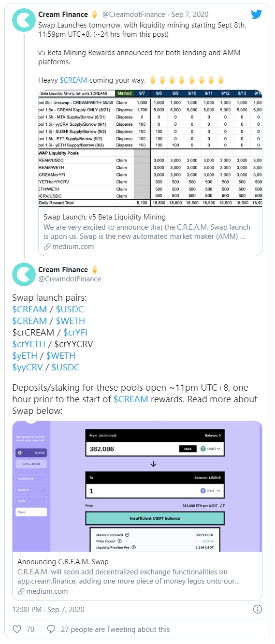Image resolution: width=275 pixels, height=644 pixels.
Task: Click the 27 people are Tweeting link
Action: tap(116, 629)
